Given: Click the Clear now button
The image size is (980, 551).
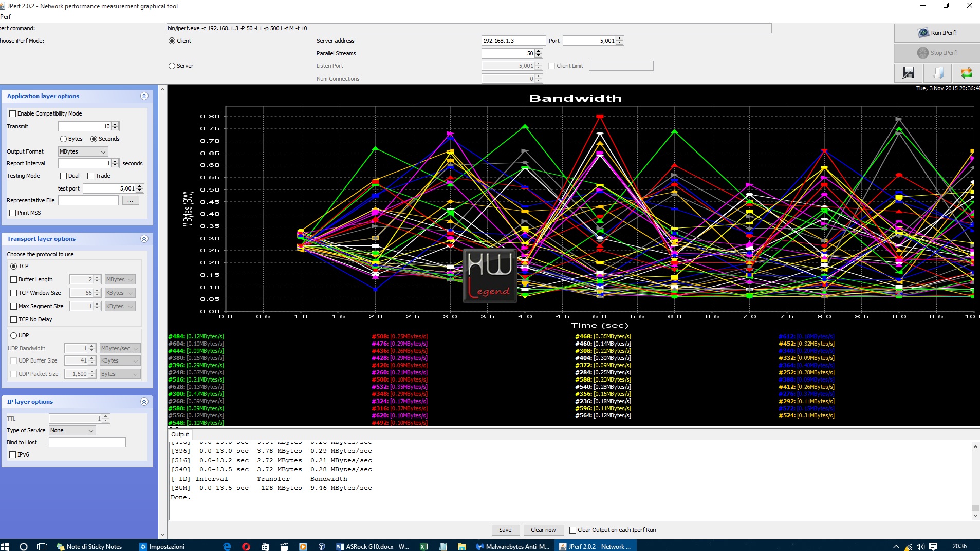Looking at the screenshot, I should (x=543, y=530).
